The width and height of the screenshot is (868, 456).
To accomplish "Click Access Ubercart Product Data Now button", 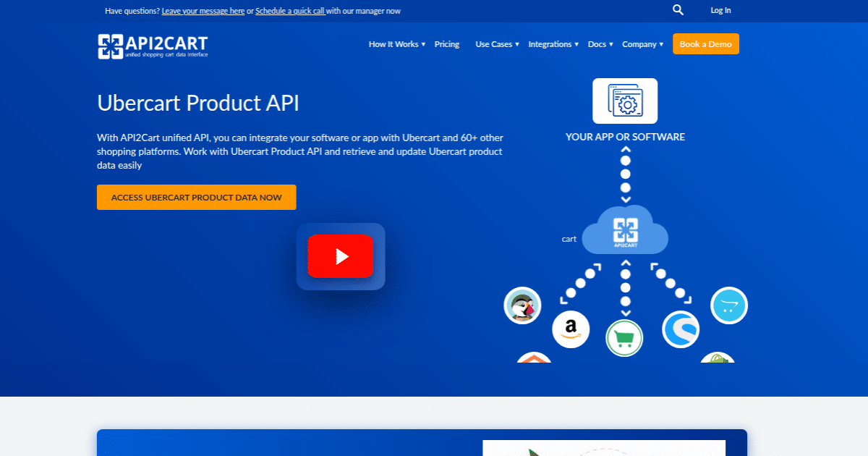I will pos(197,197).
